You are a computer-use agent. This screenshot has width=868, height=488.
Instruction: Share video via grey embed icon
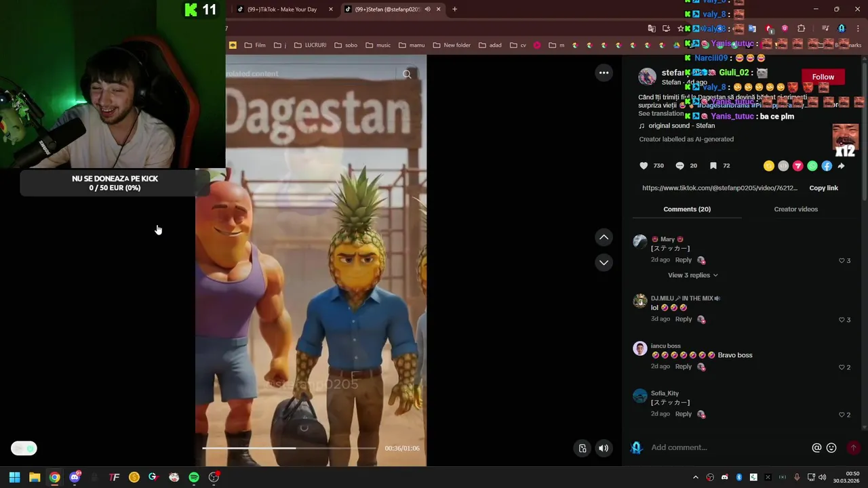coord(783,166)
